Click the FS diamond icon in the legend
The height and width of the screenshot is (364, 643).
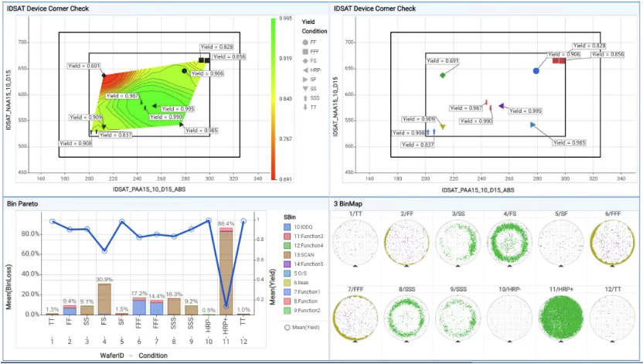point(305,60)
